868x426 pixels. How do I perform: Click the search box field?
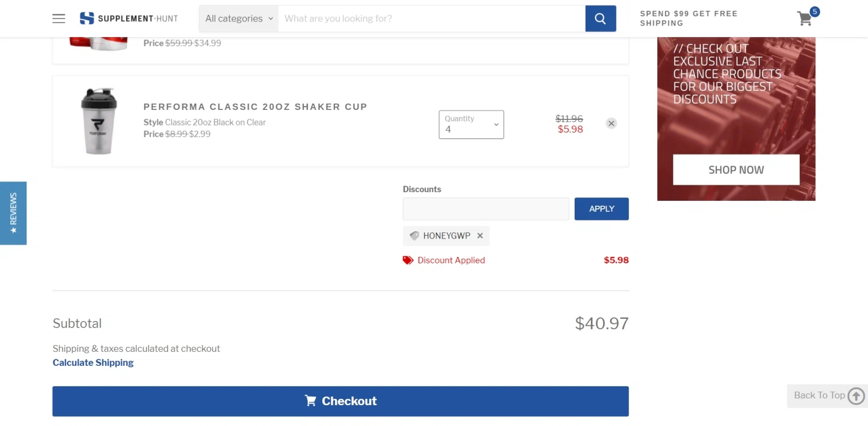click(431, 19)
